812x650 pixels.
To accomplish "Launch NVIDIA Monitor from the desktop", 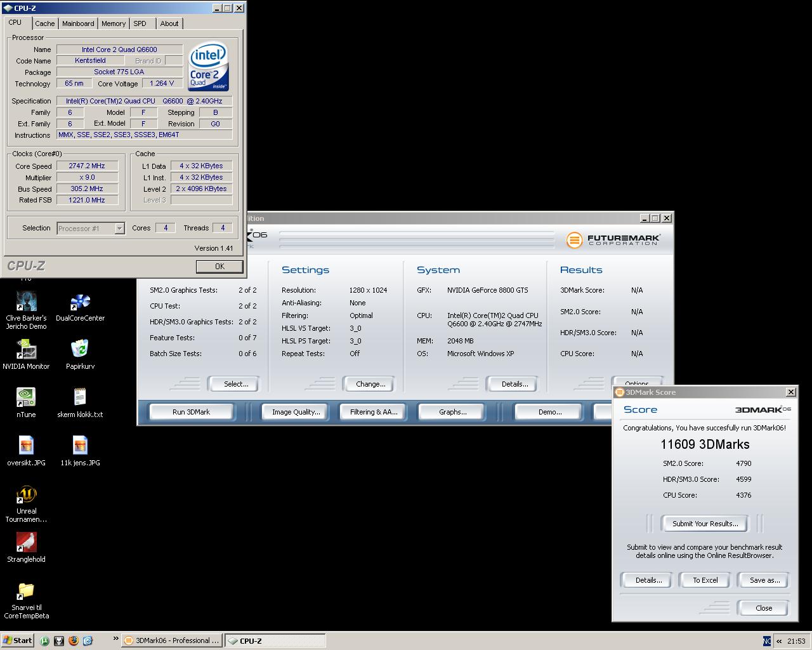I will (x=26, y=350).
